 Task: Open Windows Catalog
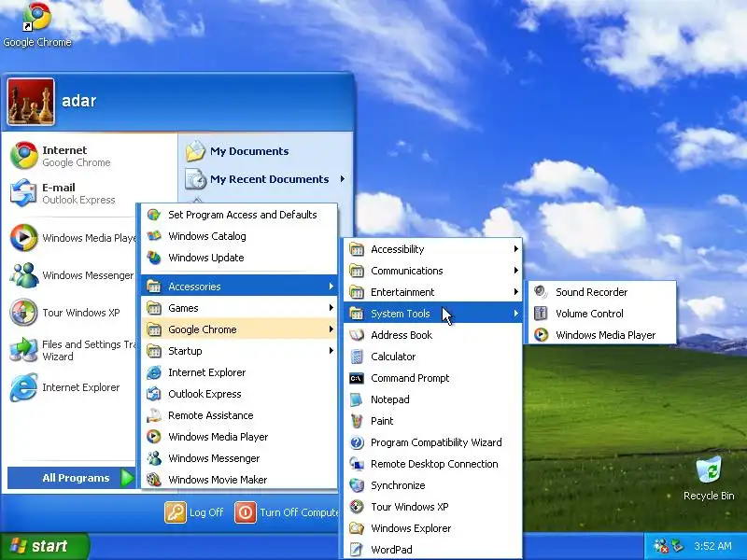point(240,236)
